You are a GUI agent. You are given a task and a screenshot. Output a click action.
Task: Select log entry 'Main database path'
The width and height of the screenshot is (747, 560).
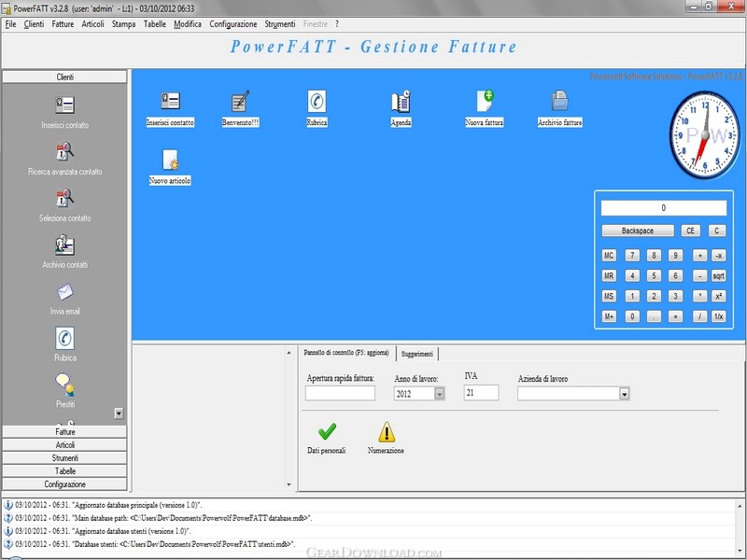pos(368,518)
